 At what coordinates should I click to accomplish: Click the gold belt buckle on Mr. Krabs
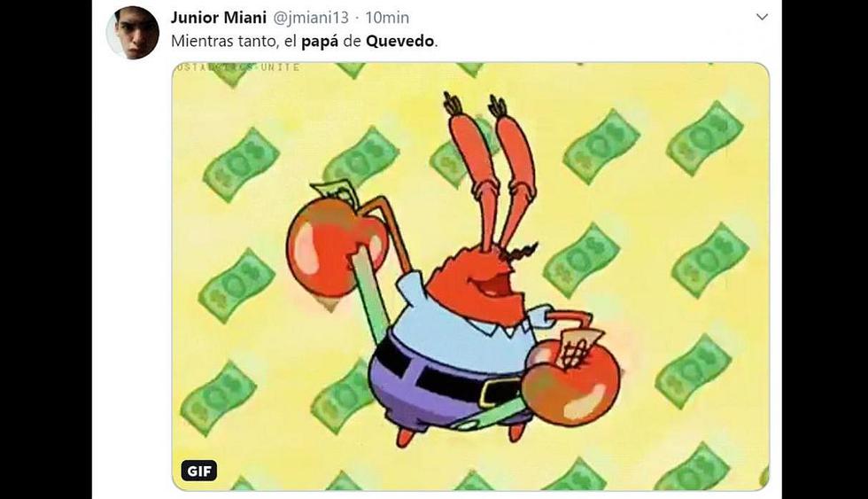(500, 393)
